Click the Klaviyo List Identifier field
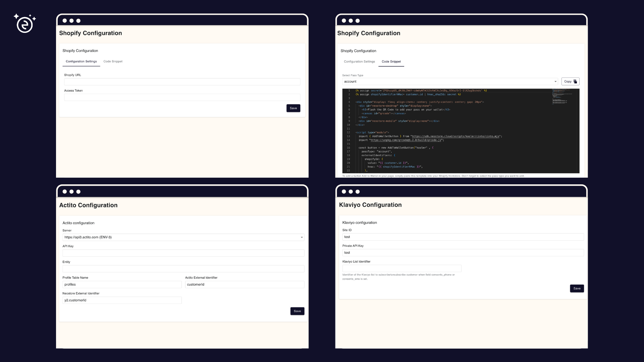The height and width of the screenshot is (362, 644). (401, 268)
